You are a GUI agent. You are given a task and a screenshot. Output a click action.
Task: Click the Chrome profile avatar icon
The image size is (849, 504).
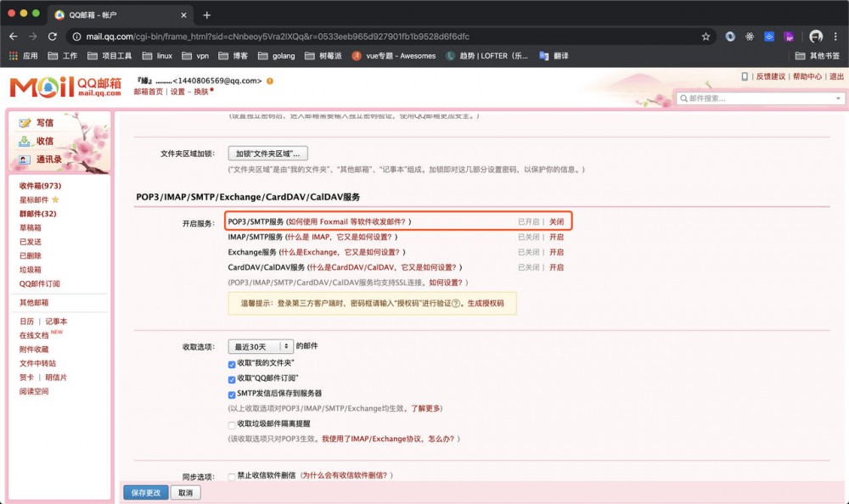tap(816, 36)
